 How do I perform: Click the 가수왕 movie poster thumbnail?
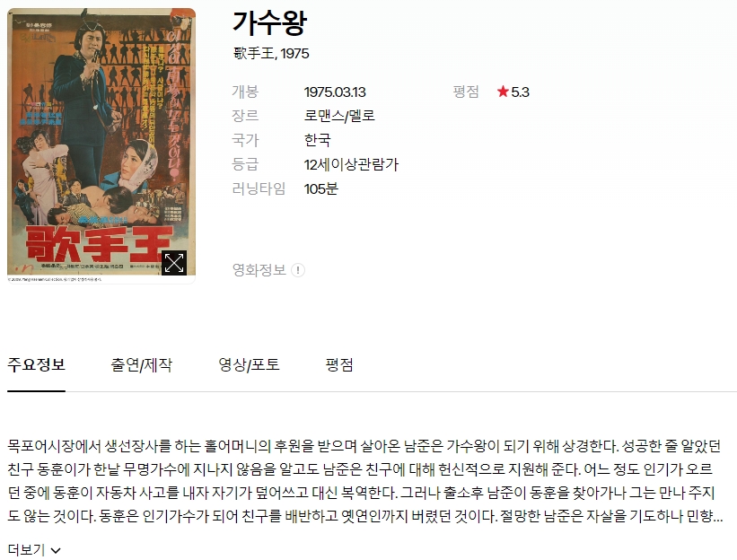(101, 145)
